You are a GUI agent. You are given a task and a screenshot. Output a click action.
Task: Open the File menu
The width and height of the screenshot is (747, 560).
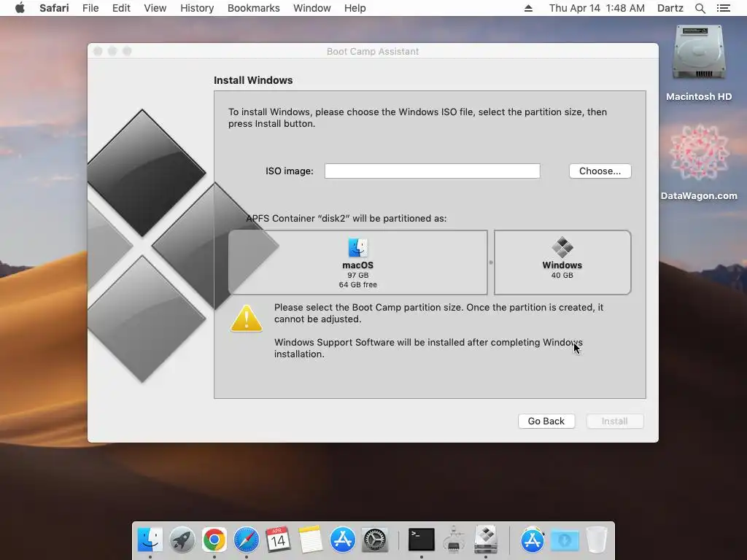pyautogui.click(x=90, y=8)
